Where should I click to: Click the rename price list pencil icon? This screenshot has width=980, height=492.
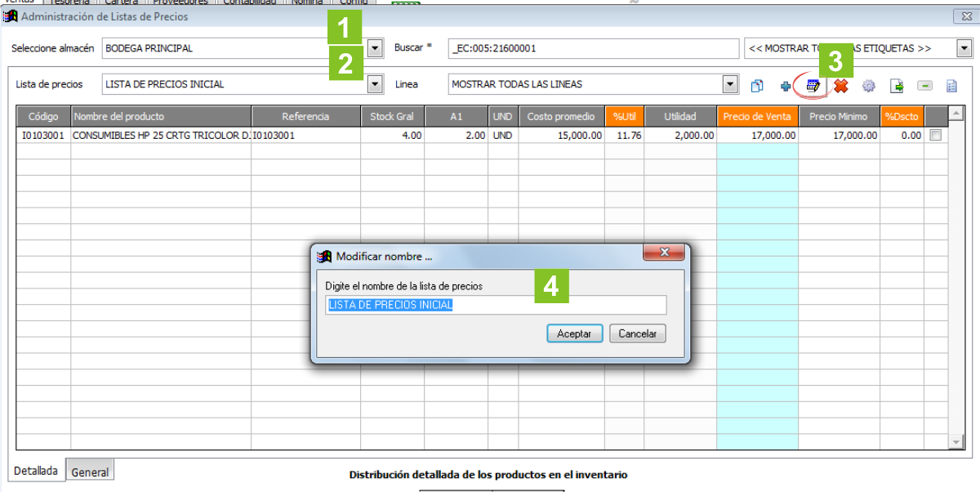pyautogui.click(x=813, y=85)
